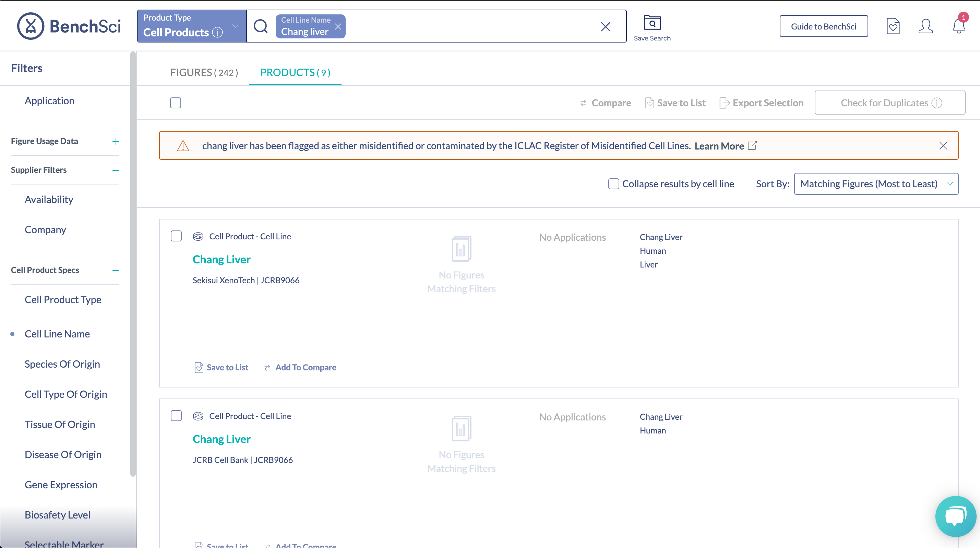The height and width of the screenshot is (548, 980).
Task: Open the Sort By dropdown
Action: point(876,184)
